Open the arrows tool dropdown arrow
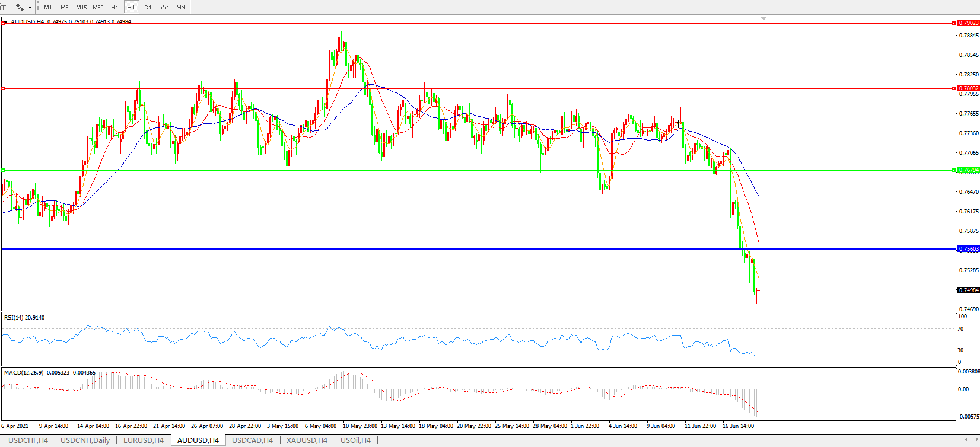 click(30, 8)
